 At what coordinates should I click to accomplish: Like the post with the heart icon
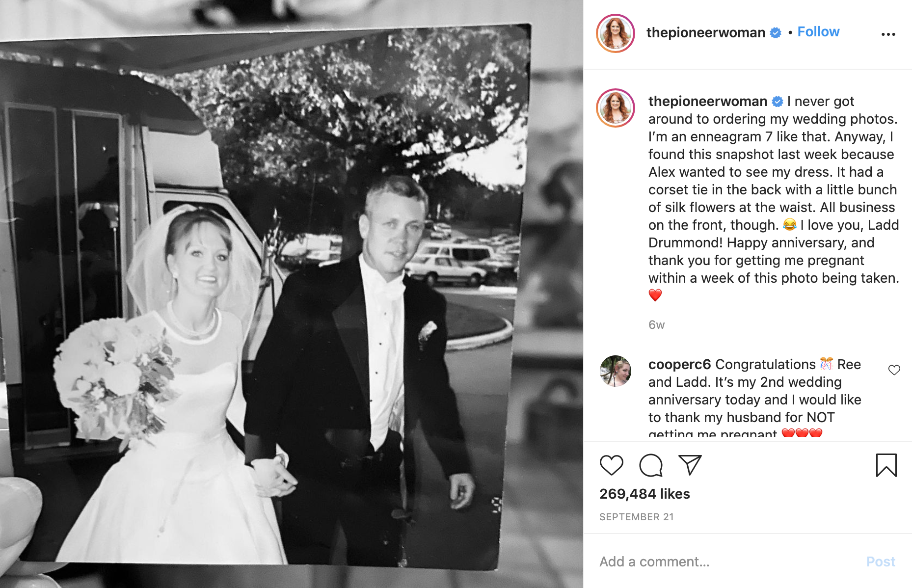point(611,465)
